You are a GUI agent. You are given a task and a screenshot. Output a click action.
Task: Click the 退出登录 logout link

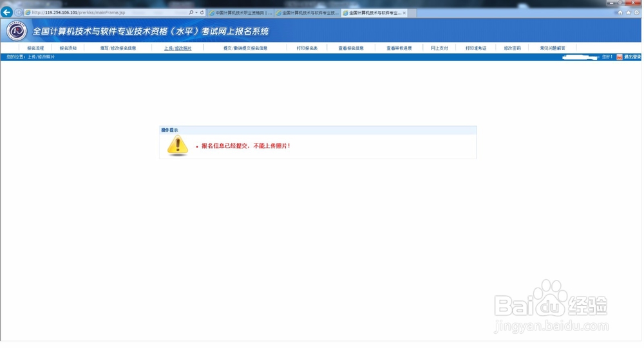(632, 57)
